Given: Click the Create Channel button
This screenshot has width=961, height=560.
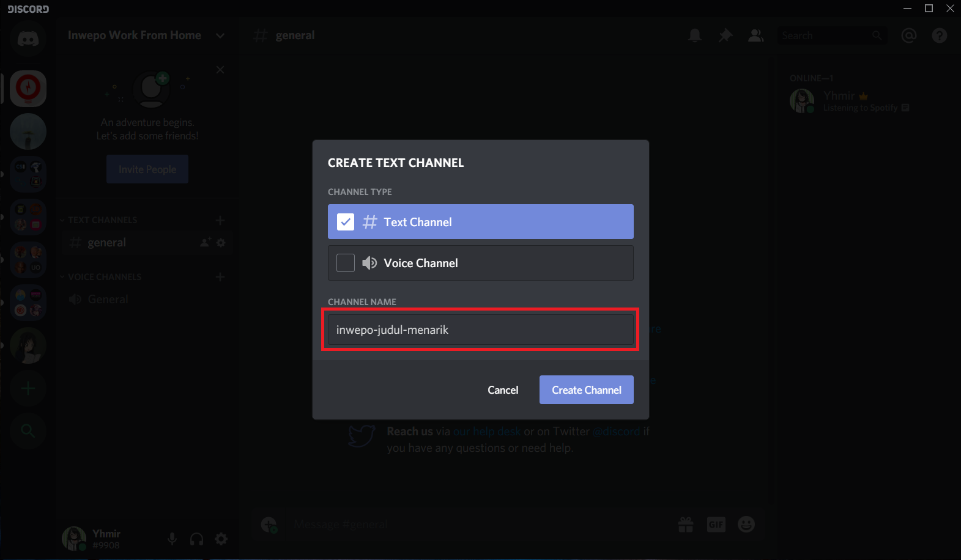Looking at the screenshot, I should (x=587, y=390).
